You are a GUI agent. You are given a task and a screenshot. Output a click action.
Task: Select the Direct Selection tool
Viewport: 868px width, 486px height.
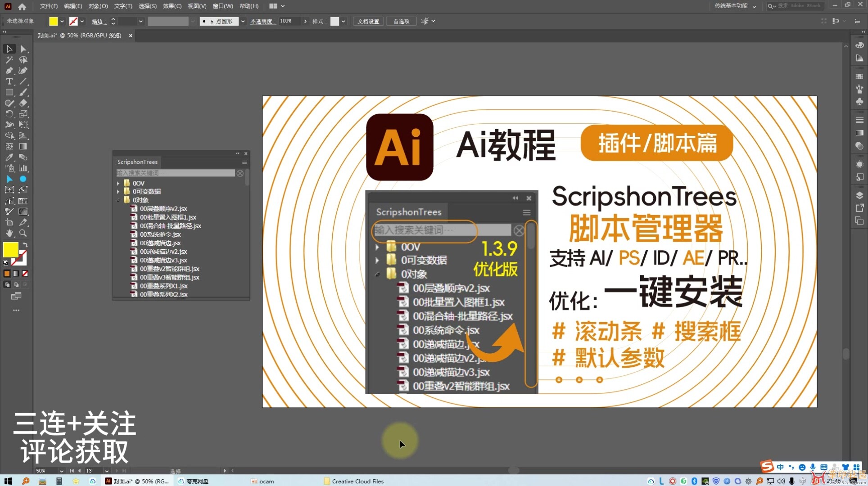tap(23, 49)
